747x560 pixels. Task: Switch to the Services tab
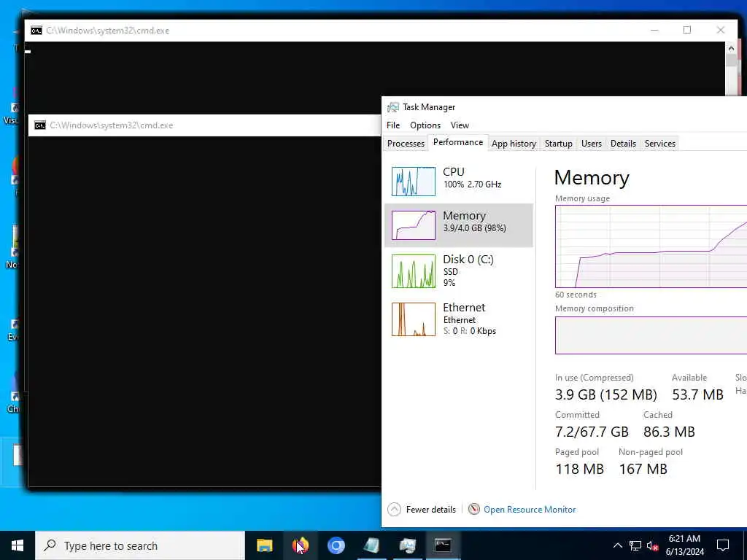click(x=659, y=144)
